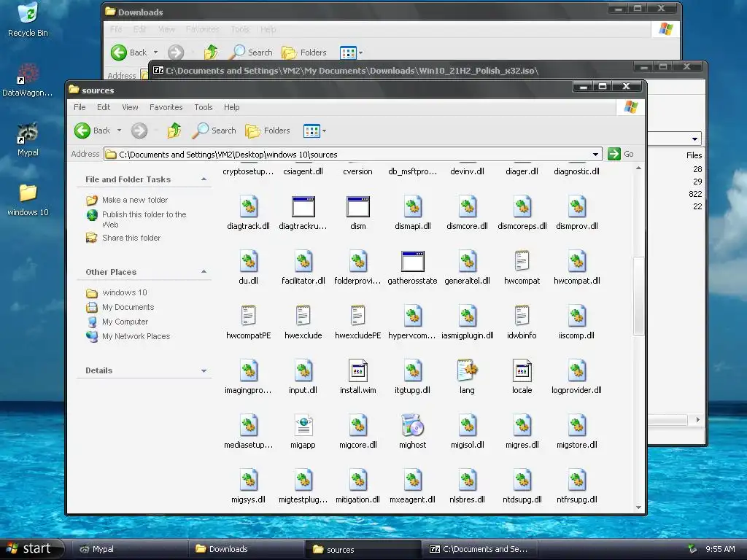The height and width of the screenshot is (560, 747).
Task: Select the migcore.dll file icon
Action: coord(357,425)
